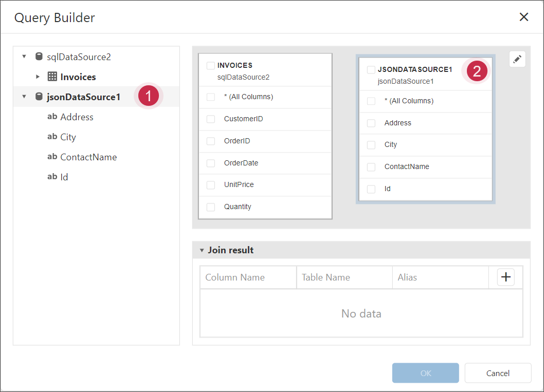This screenshot has width=544, height=392.
Task: Select the City field in tree
Action: [68, 137]
